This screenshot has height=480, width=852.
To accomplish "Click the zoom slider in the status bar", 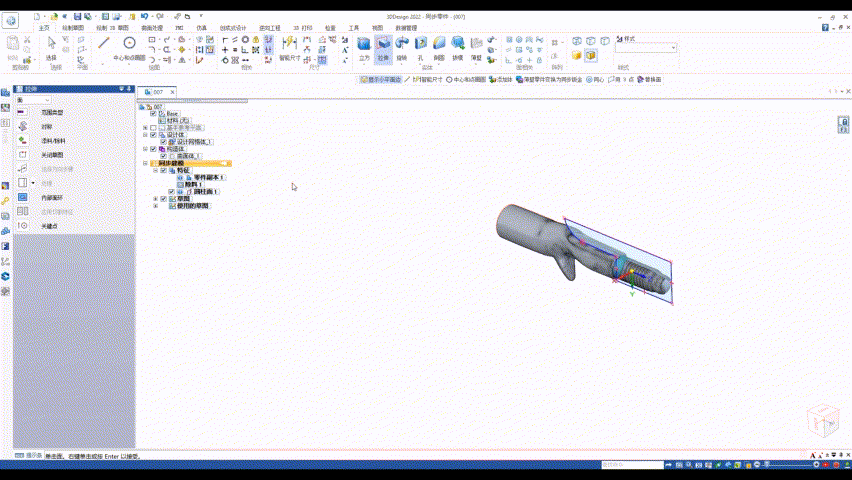I will coord(787,465).
